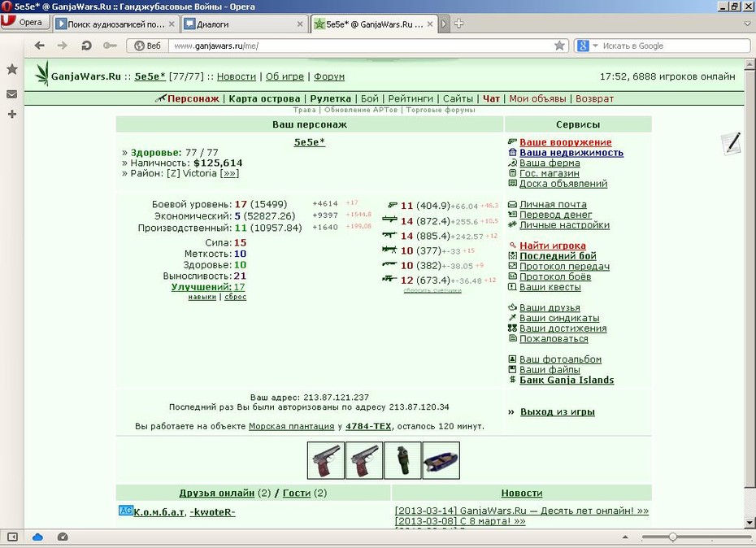The image size is (756, 548).
Task: Click the password key wand icon
Action: (110, 46)
